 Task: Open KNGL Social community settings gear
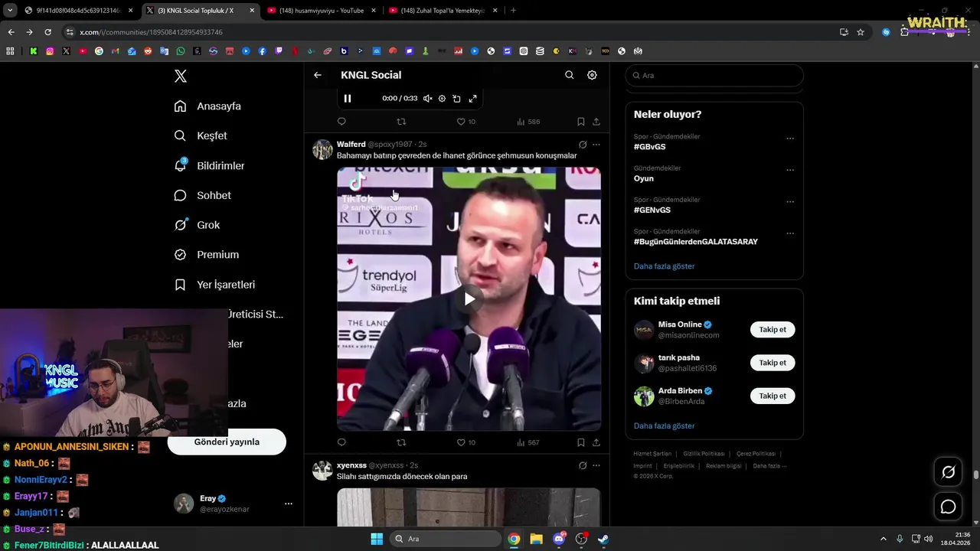coord(592,75)
